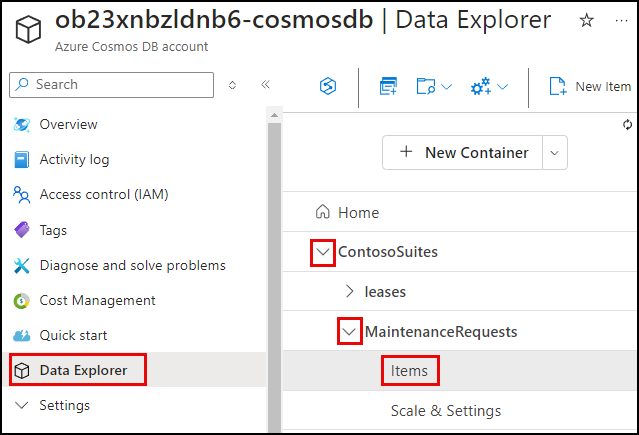Collapse the MaintenanceRequests container chevron

click(x=349, y=331)
